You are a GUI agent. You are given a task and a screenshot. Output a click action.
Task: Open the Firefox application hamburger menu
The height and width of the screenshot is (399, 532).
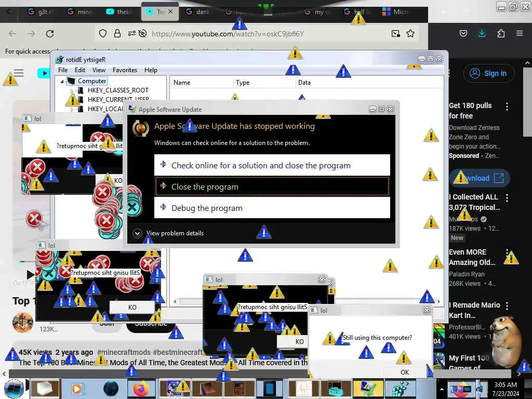click(x=520, y=33)
